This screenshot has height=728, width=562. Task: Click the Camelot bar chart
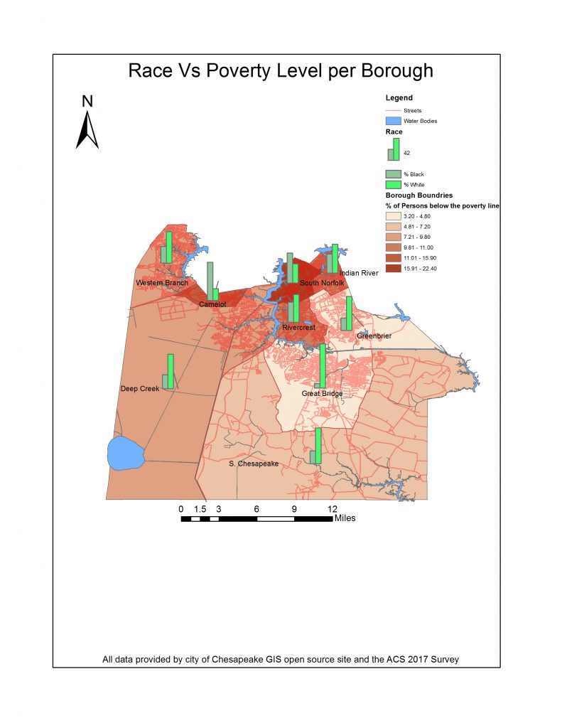212,282
